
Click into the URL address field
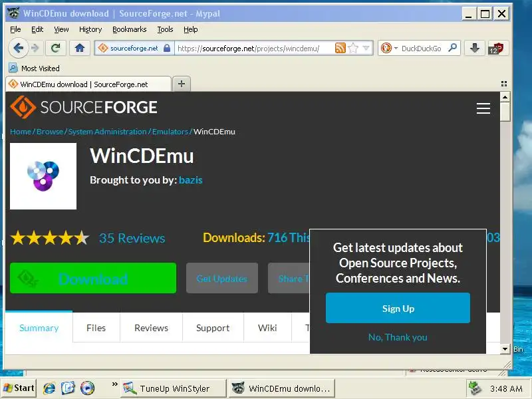[255, 48]
